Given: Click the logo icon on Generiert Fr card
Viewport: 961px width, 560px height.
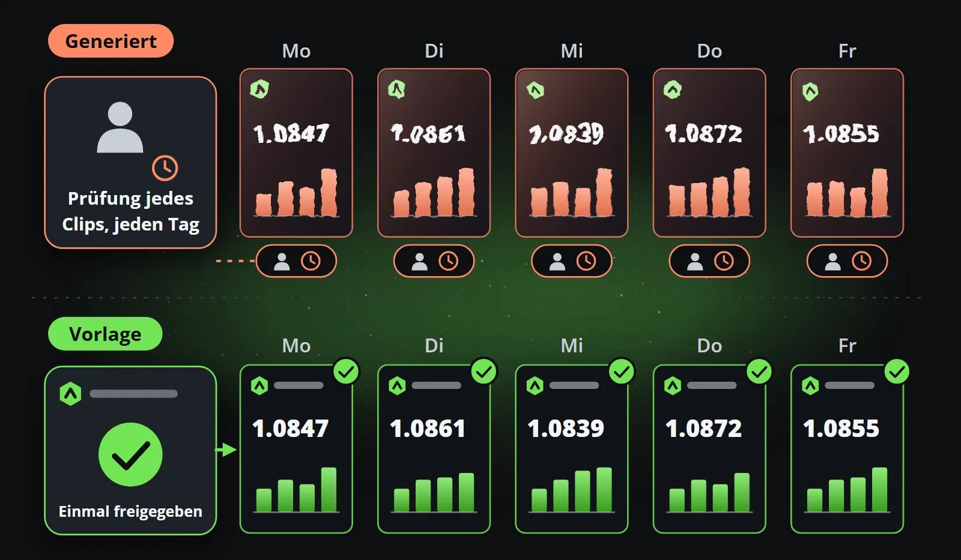Looking at the screenshot, I should tap(810, 91).
